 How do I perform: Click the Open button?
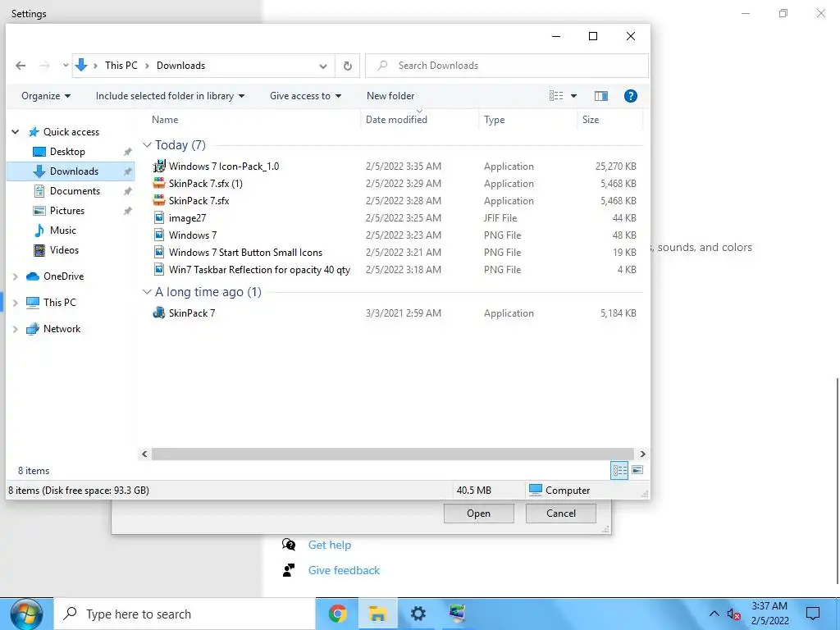point(478,514)
